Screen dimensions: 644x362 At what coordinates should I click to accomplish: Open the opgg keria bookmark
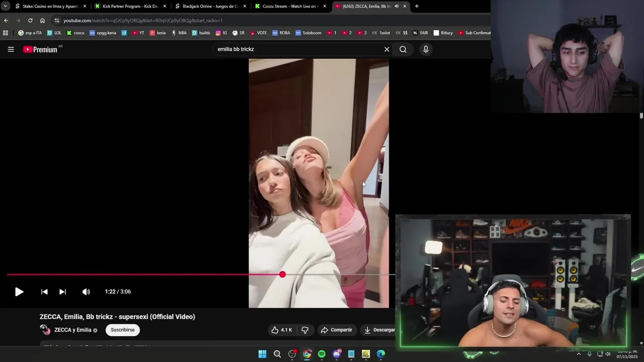coord(103,33)
